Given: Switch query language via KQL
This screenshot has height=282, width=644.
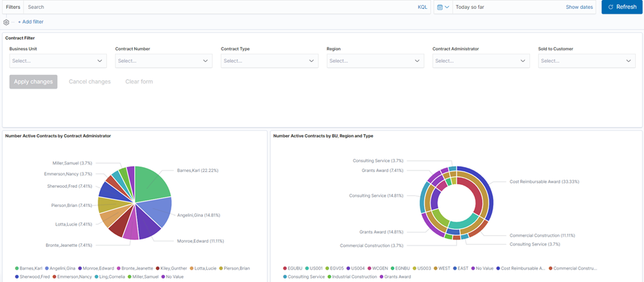Looking at the screenshot, I should point(422,7).
